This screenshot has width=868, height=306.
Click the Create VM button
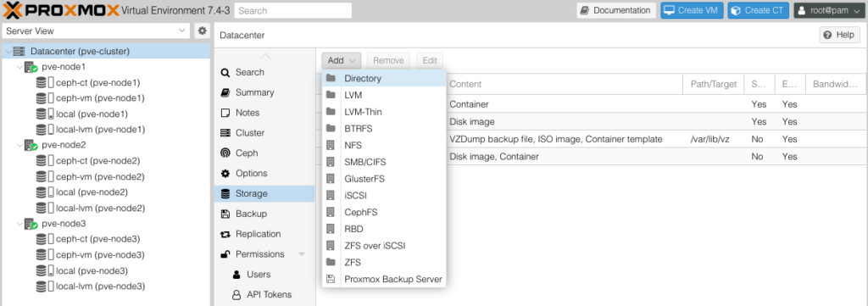tap(692, 10)
